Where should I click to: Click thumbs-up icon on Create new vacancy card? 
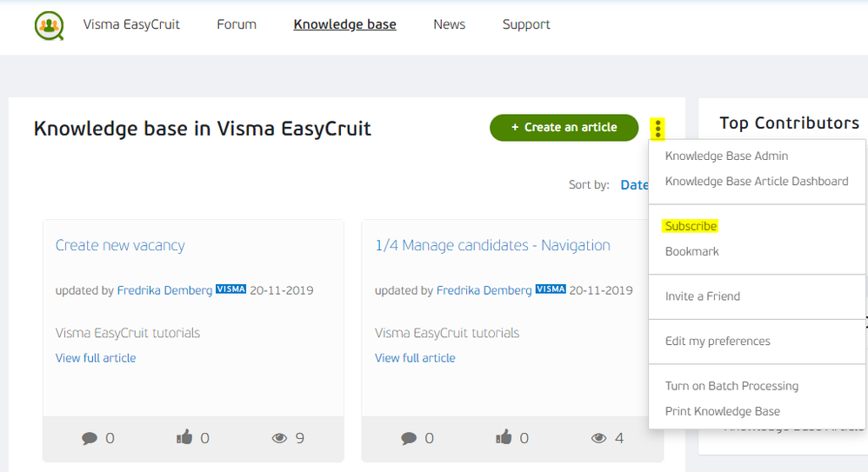[x=184, y=438]
